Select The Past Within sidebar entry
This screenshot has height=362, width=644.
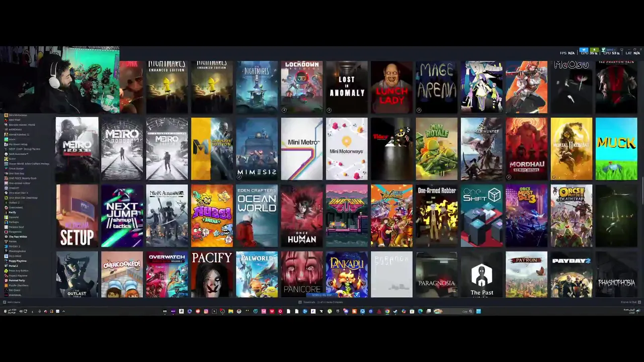(18, 237)
